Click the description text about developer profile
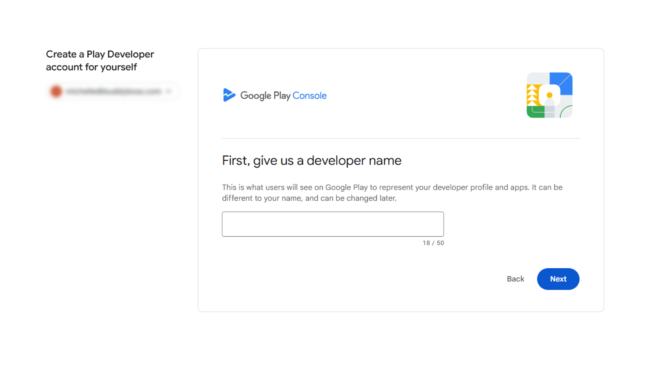Screen dimensions: 660x371 tap(392, 192)
